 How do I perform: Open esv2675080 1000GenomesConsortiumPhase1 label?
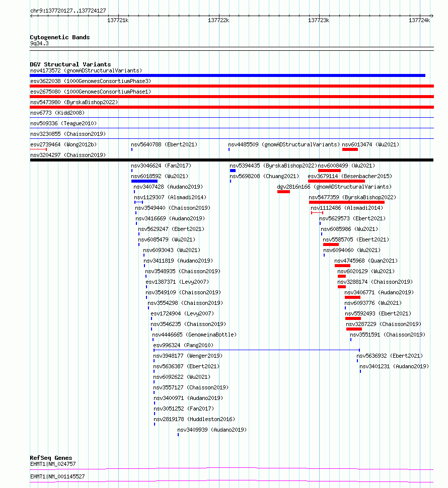click(x=91, y=92)
